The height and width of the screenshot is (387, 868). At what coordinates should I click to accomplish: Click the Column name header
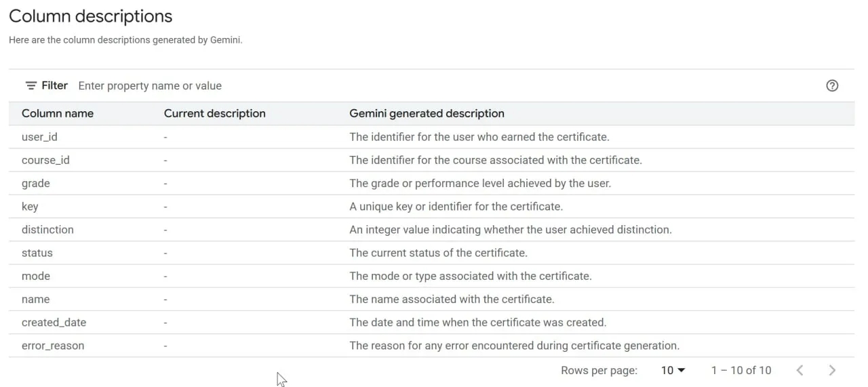[58, 113]
